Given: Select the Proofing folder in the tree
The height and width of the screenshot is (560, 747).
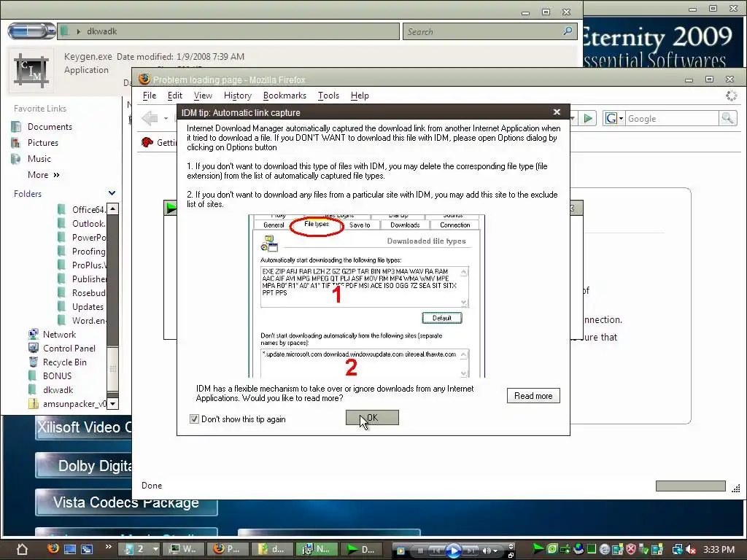Looking at the screenshot, I should [x=82, y=251].
